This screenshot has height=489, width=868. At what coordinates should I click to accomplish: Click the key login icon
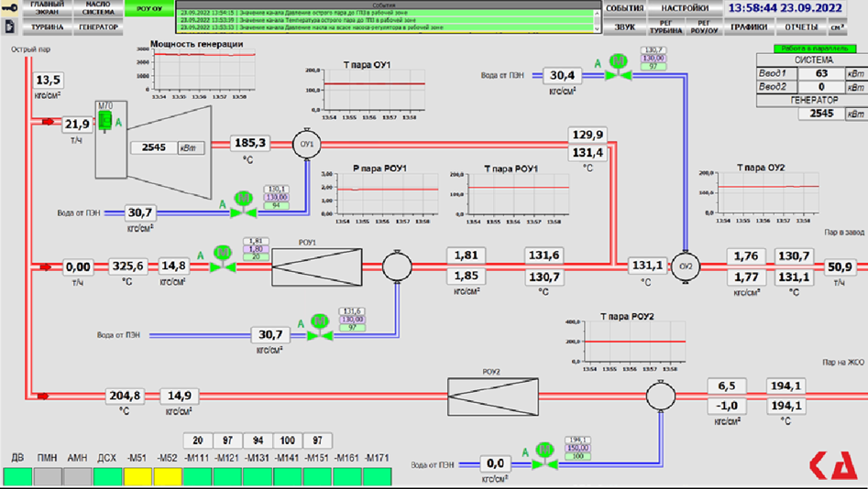9,7
